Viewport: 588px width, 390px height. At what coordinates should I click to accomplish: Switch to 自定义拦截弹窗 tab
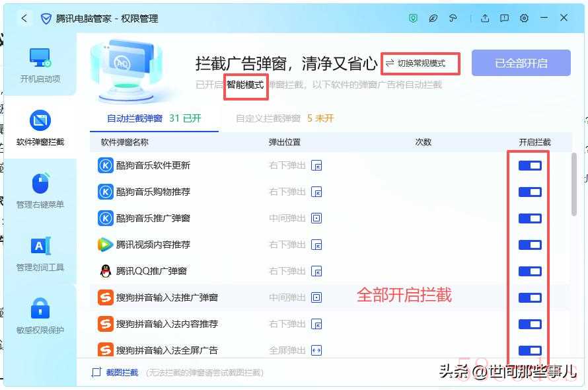coord(285,118)
